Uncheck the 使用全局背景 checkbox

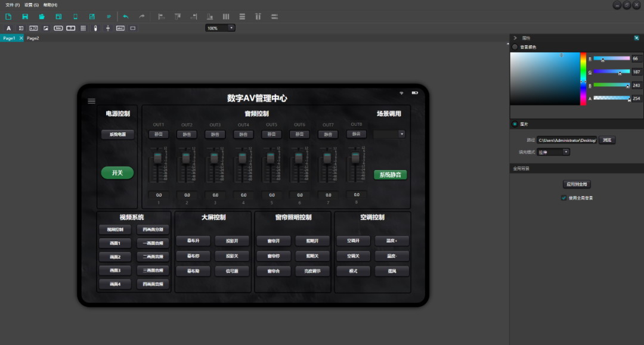pos(563,198)
